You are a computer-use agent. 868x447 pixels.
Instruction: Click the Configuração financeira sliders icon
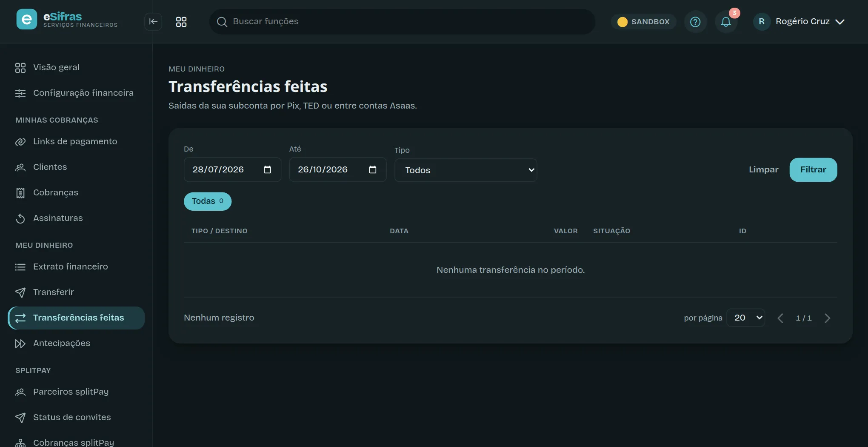click(x=20, y=93)
